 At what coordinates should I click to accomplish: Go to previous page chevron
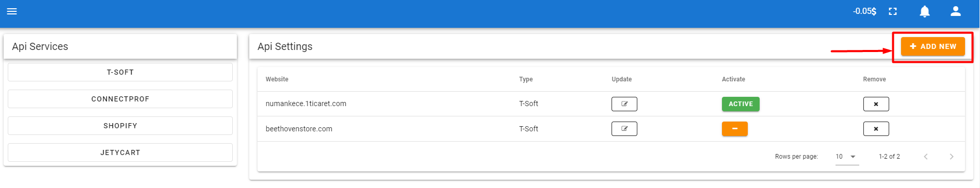(x=926, y=157)
